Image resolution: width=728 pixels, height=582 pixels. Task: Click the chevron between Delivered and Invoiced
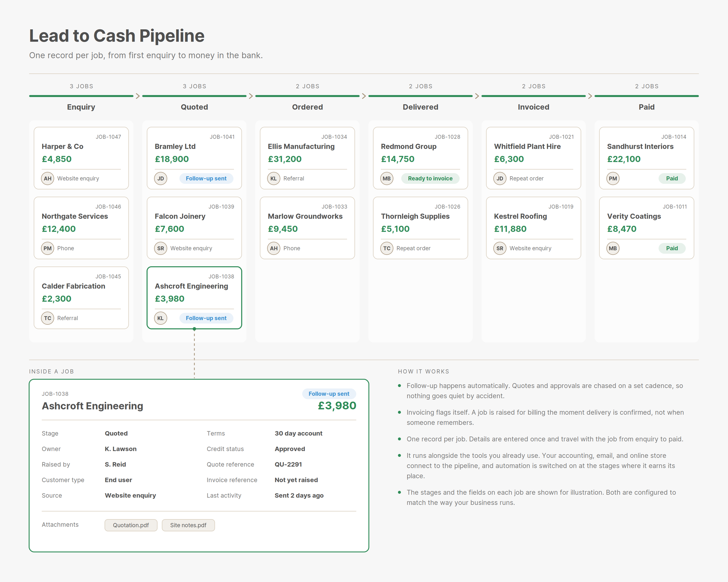tap(477, 96)
